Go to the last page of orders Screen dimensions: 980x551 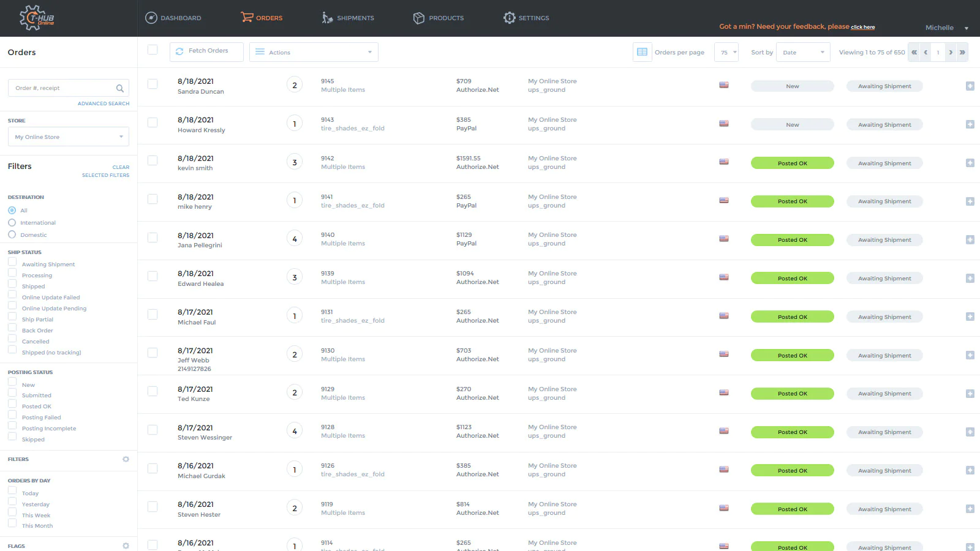coord(962,52)
